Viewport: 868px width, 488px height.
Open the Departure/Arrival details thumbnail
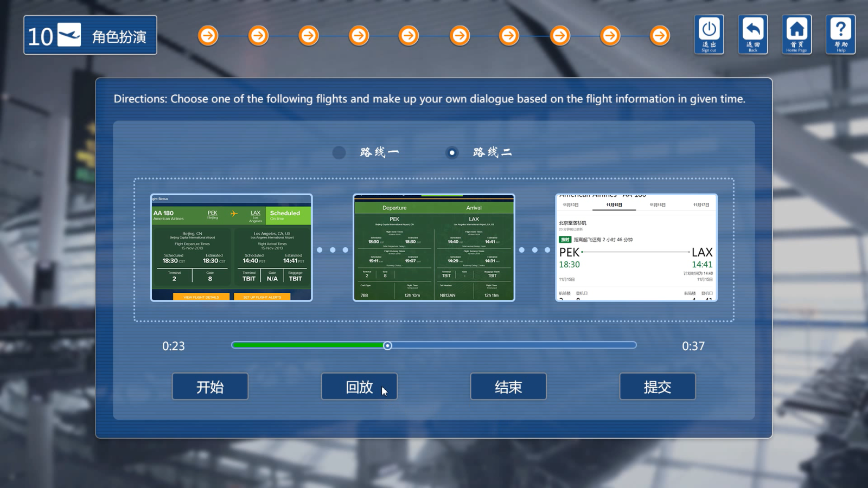[x=433, y=247]
